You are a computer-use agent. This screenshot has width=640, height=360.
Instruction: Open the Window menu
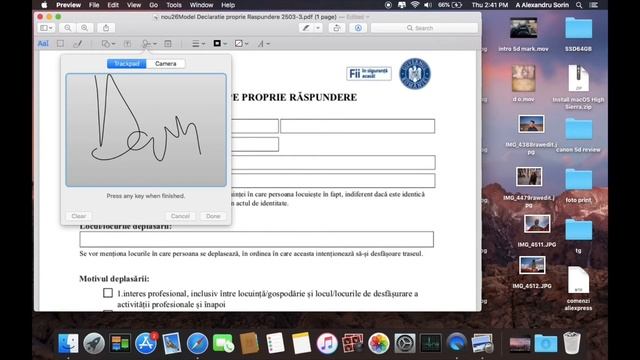[x=201, y=5]
